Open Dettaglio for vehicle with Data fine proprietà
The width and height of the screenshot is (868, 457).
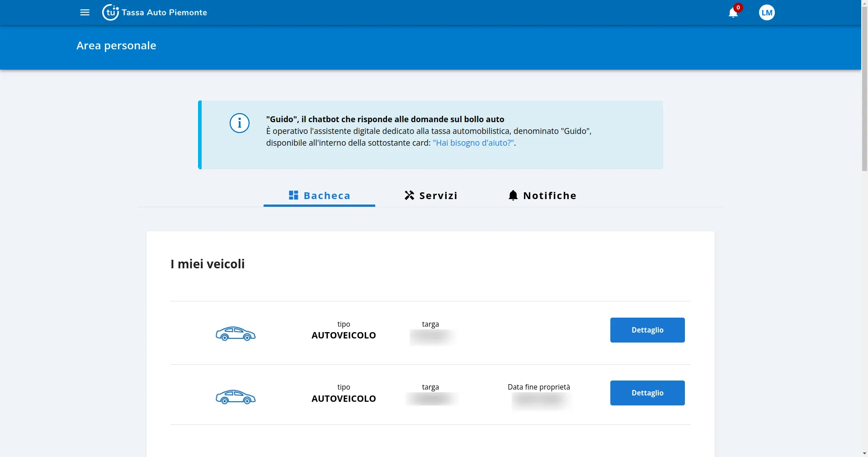647,393
